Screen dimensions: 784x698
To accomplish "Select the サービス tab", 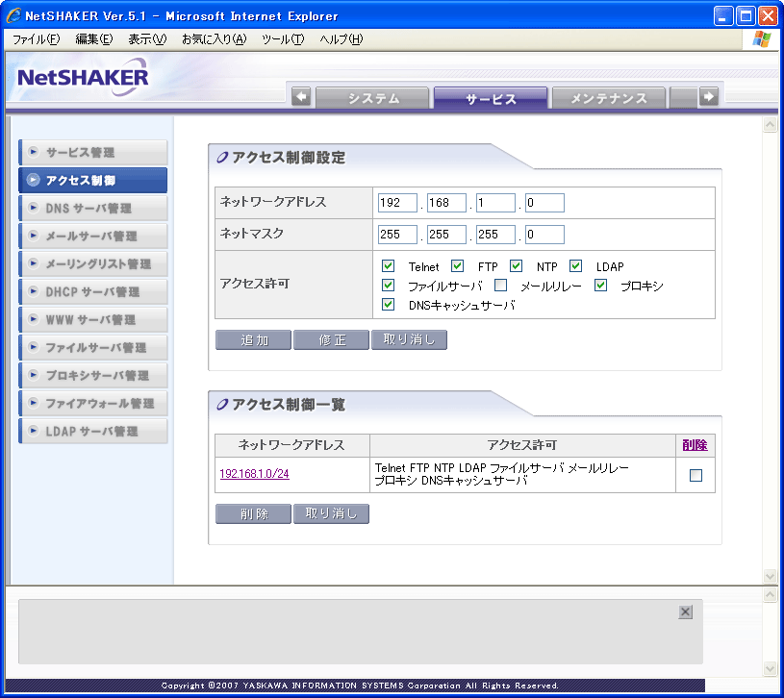I will (491, 98).
